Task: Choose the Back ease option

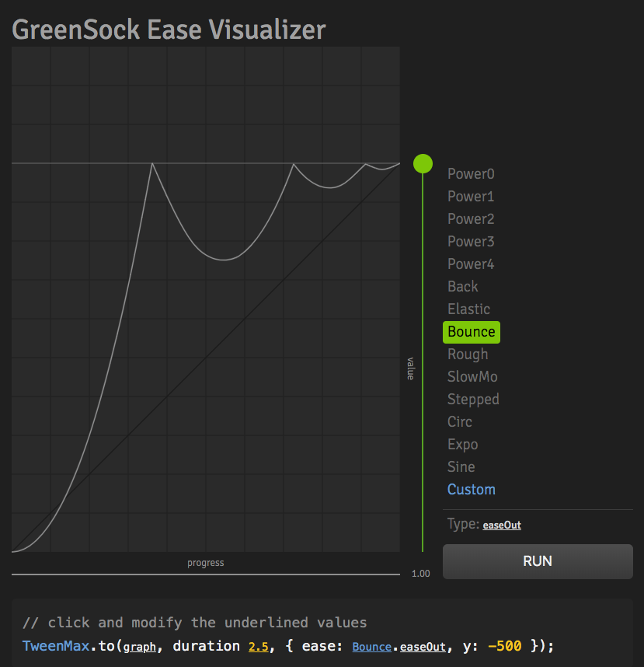Action: pos(462,287)
